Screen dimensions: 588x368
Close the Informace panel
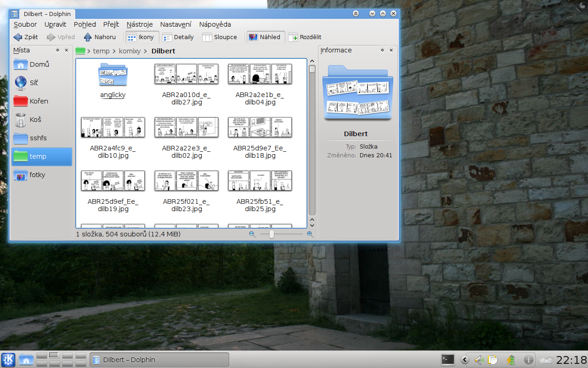tap(391, 50)
